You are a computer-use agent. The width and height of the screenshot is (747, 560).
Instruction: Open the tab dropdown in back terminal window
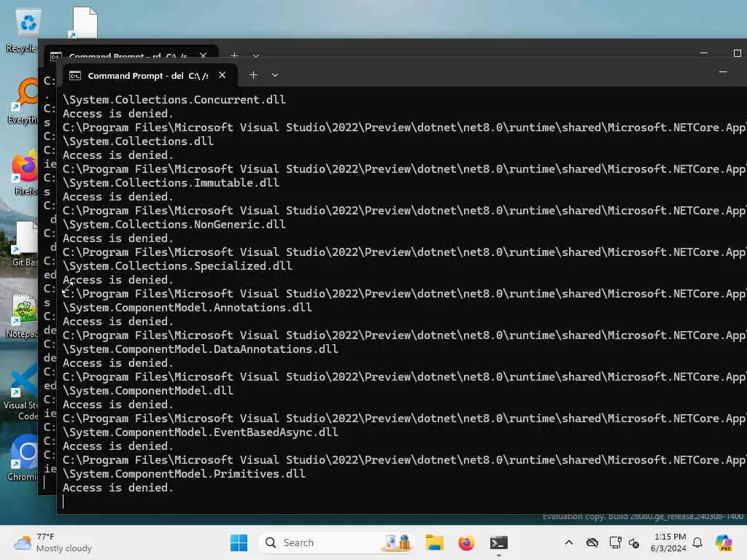pos(256,55)
